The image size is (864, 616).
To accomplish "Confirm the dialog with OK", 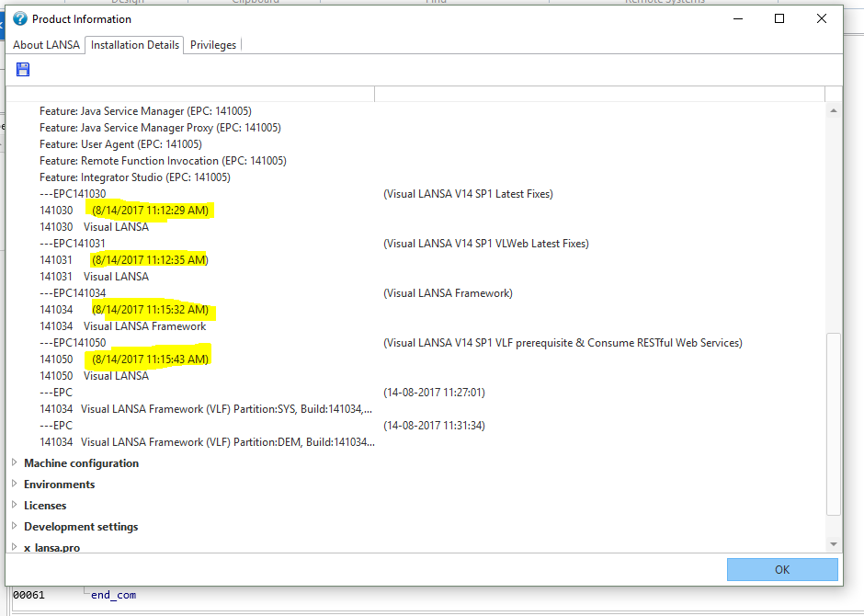I will (x=782, y=570).
